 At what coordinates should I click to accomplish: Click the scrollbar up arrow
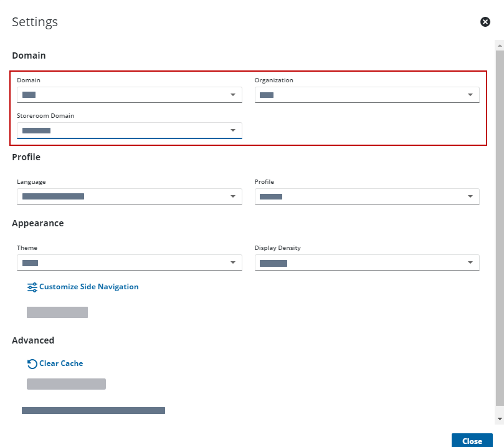[x=499, y=45]
